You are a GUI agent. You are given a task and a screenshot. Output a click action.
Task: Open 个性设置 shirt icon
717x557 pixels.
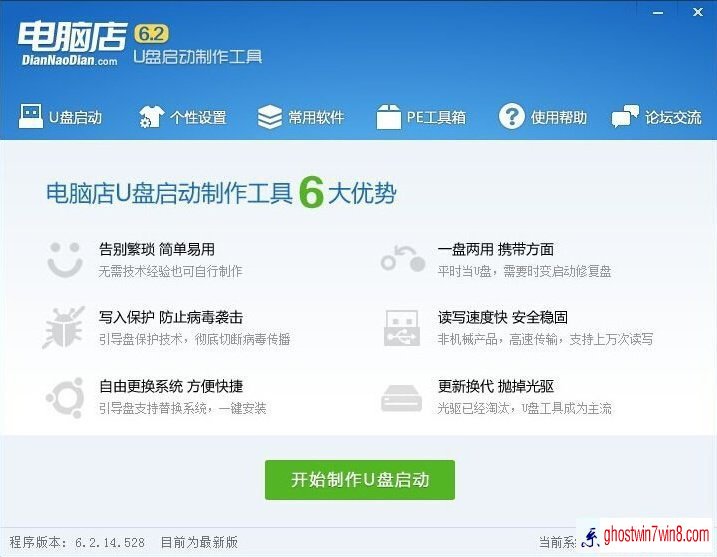(151, 117)
